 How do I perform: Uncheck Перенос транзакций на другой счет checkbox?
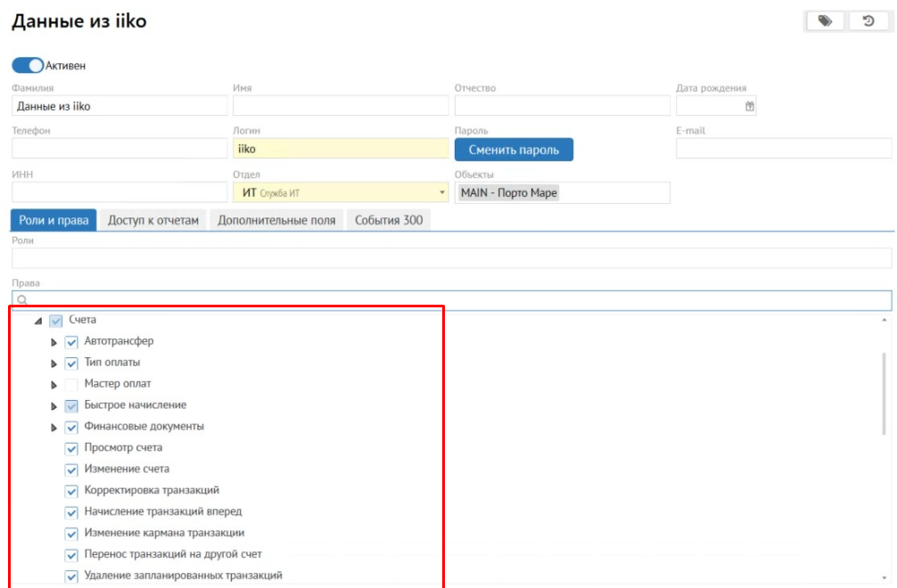pyautogui.click(x=71, y=555)
